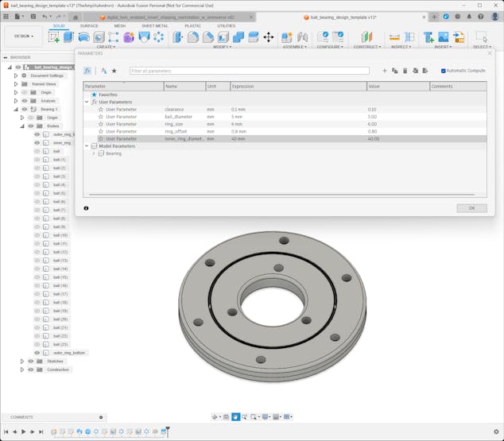Expand the Bearing model parameters row
This screenshot has width=504, height=441.
coord(94,153)
